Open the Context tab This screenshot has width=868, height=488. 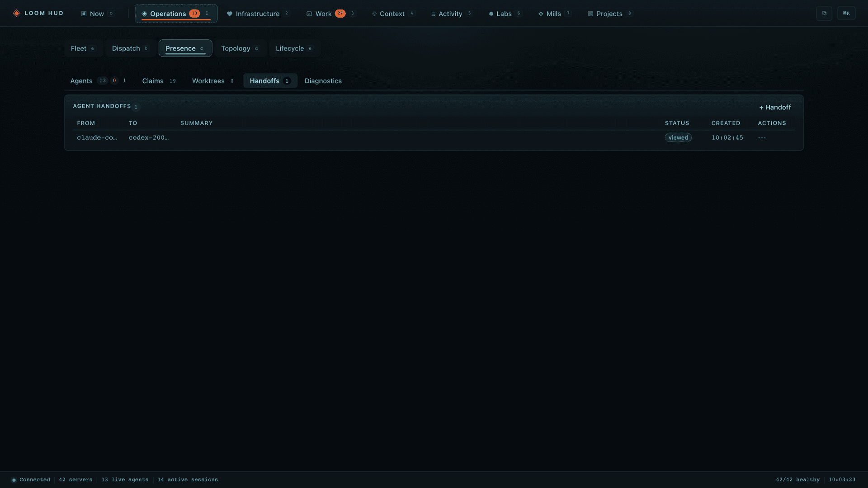click(x=393, y=14)
